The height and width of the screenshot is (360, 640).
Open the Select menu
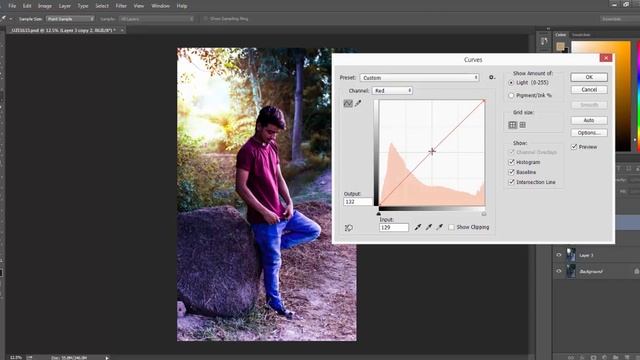(x=102, y=6)
